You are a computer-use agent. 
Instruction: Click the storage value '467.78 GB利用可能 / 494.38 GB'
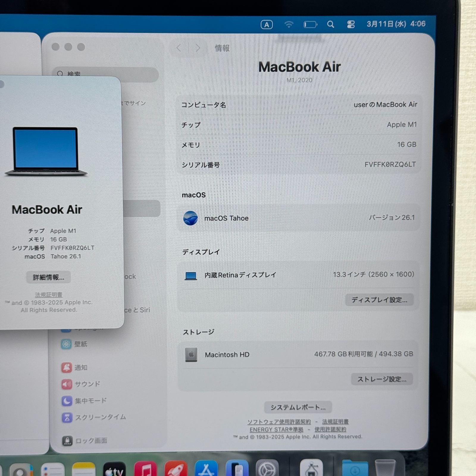click(x=364, y=354)
